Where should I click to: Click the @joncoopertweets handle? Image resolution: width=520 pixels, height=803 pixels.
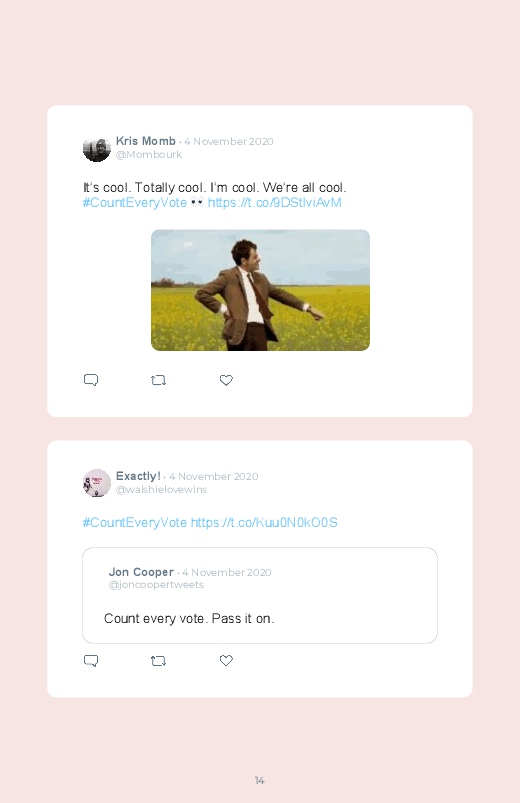coord(156,585)
